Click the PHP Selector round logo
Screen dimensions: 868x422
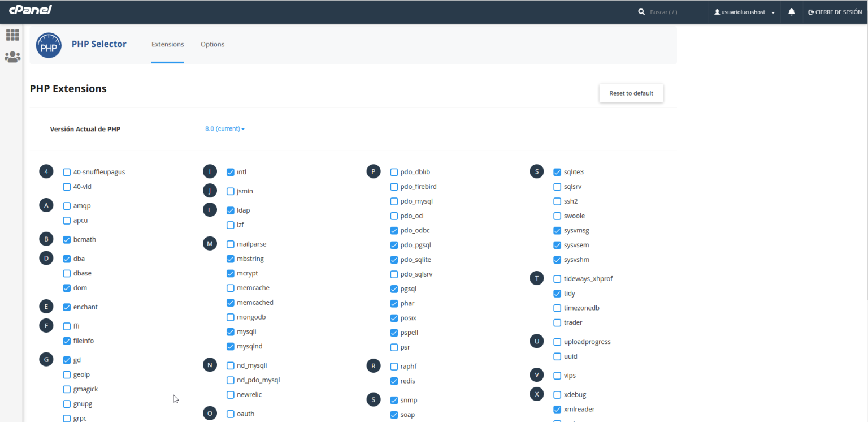pyautogui.click(x=49, y=45)
